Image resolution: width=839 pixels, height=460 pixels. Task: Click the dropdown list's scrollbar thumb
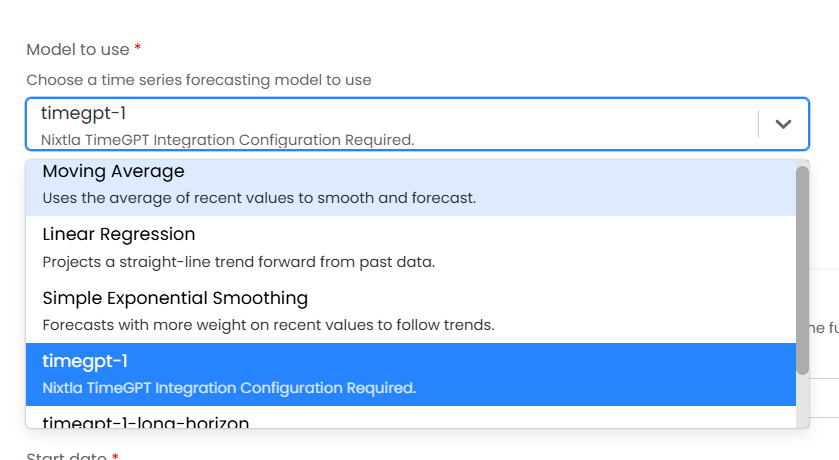pyautogui.click(x=802, y=270)
